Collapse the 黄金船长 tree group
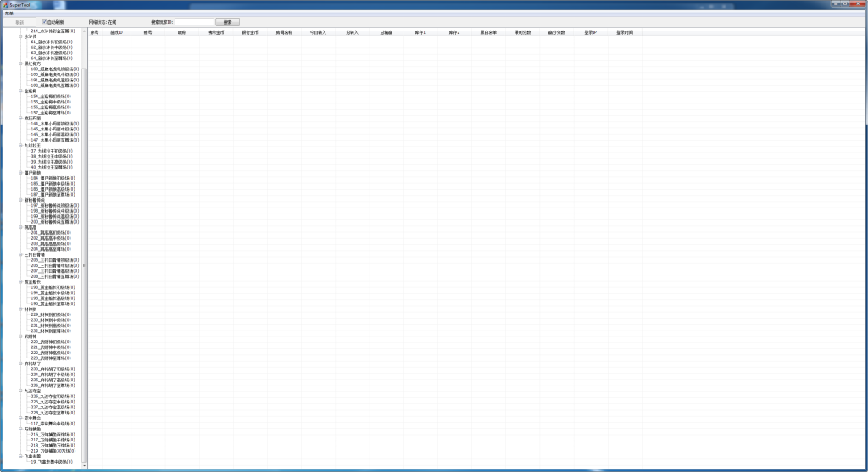This screenshot has width=868, height=472. pos(20,281)
